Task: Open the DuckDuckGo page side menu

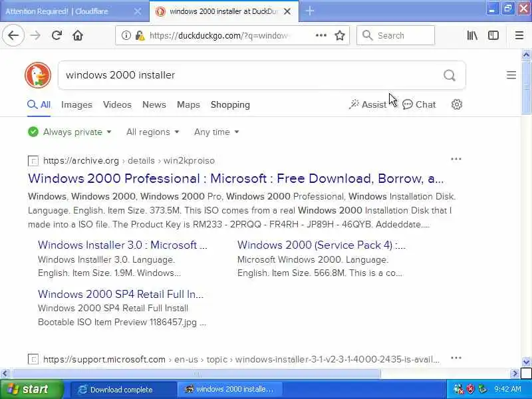Action: 511,75
